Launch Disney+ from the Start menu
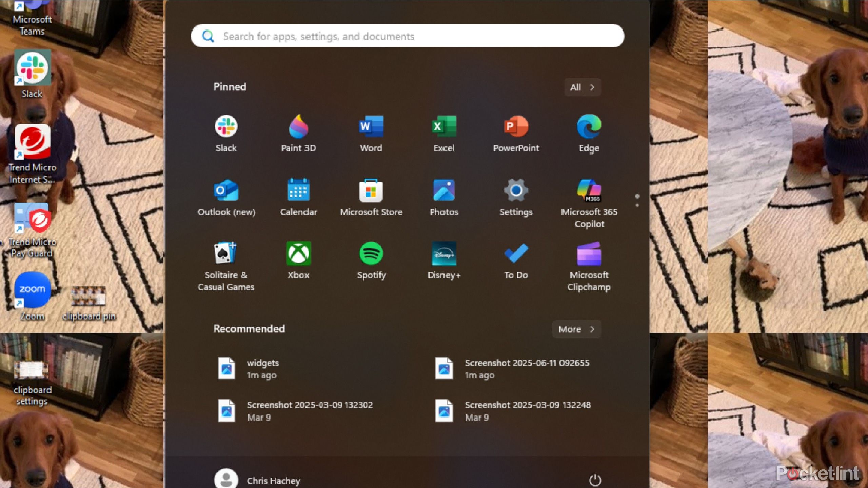This screenshot has width=868, height=488. [443, 261]
